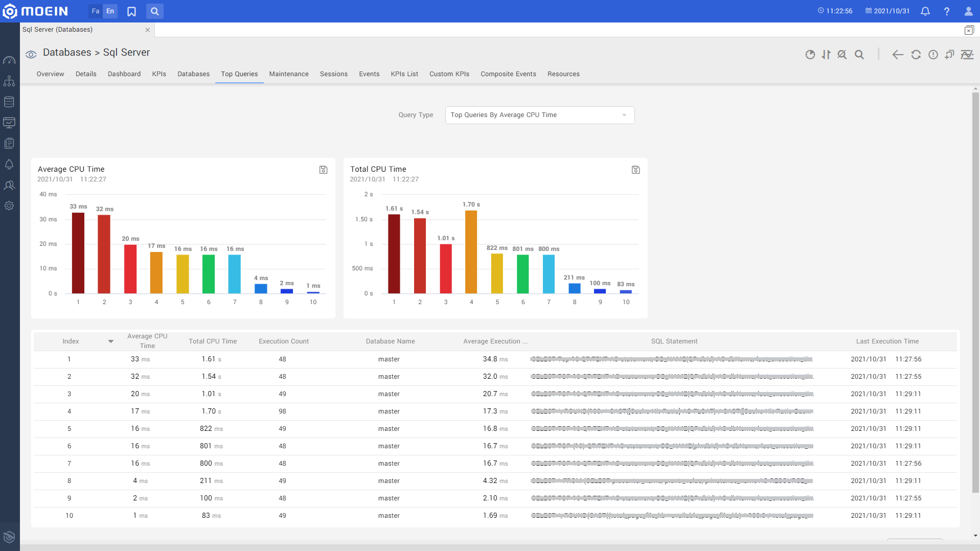Open the Custom KPIs tab

tap(449, 74)
